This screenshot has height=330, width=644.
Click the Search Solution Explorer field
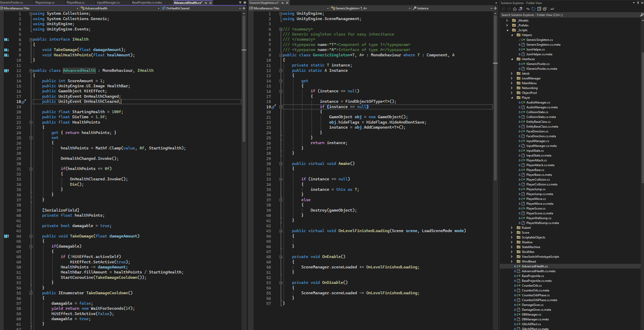coord(569,15)
